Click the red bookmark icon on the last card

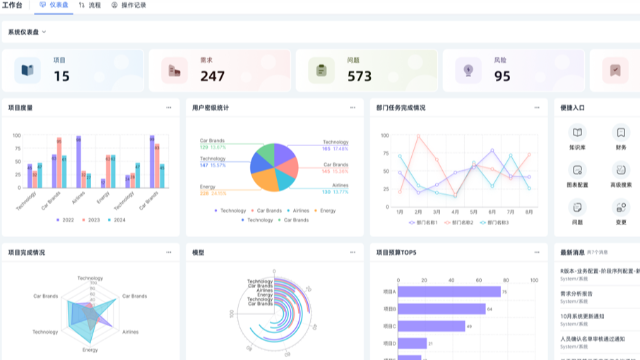[615, 70]
